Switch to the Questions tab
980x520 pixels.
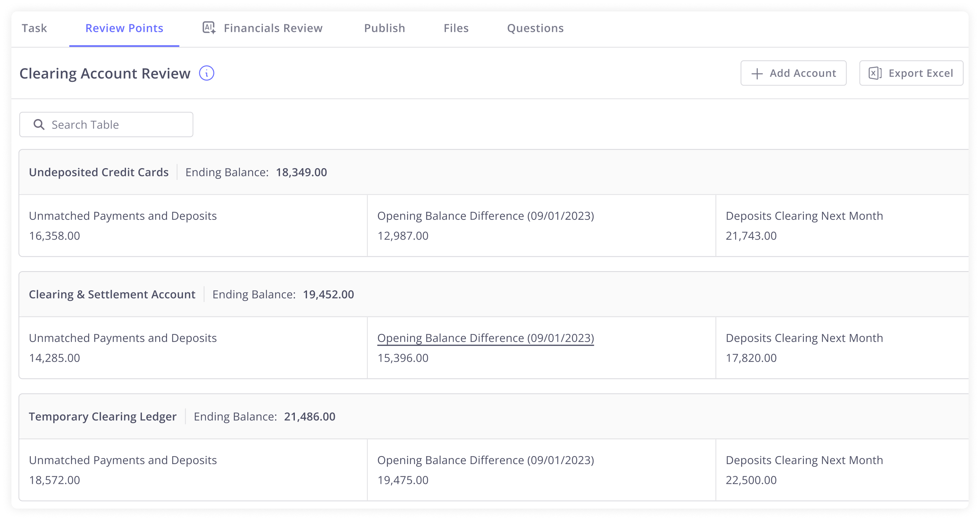click(535, 28)
